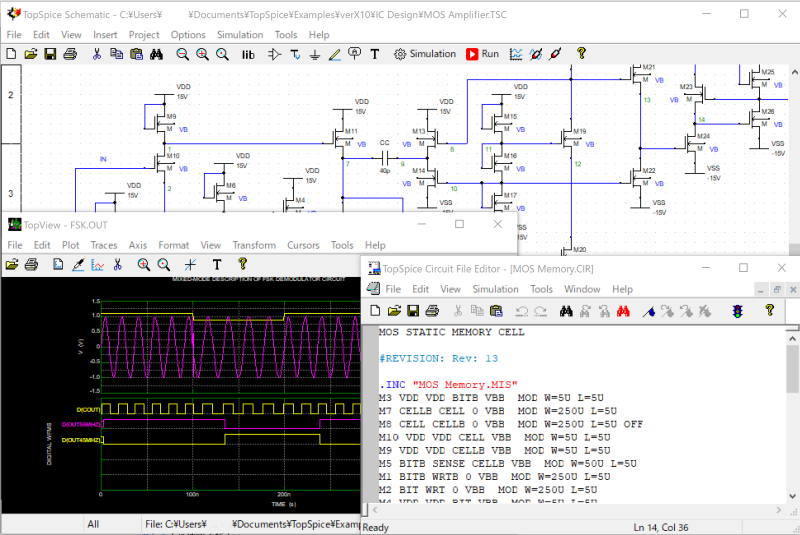
Task: Click the red Run button
Action: (x=482, y=54)
